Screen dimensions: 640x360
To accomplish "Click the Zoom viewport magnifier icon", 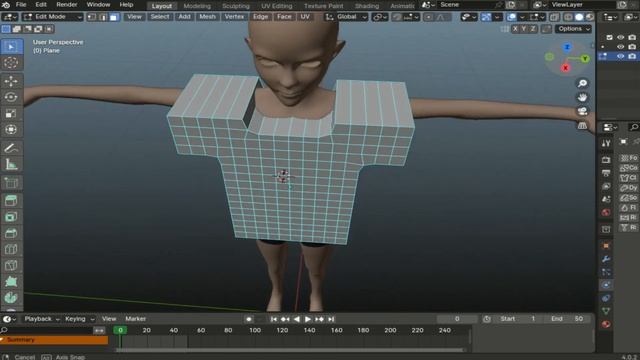I will click(x=582, y=83).
